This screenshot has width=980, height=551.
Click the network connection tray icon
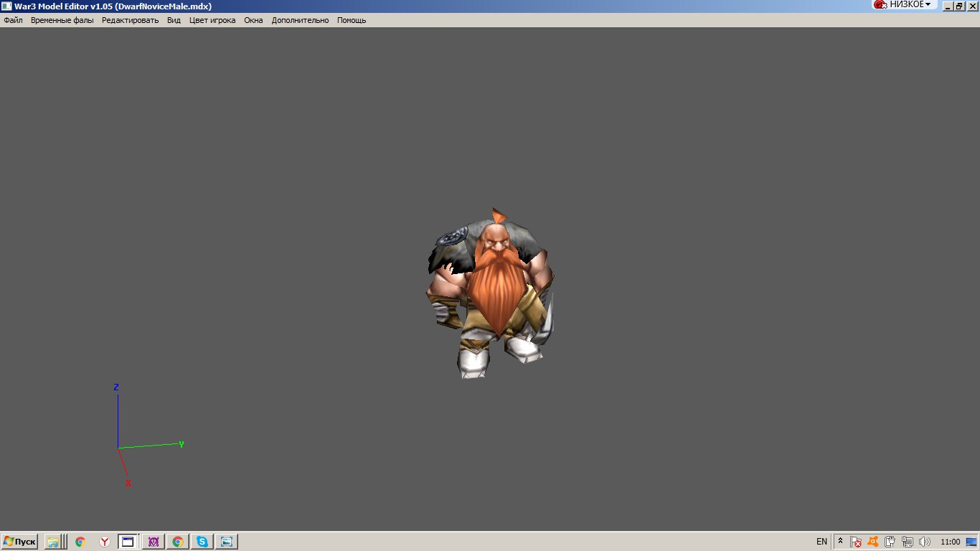pos(908,542)
